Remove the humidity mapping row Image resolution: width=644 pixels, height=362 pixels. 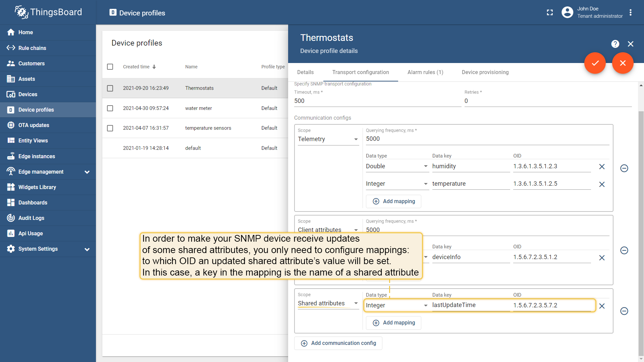point(602,167)
